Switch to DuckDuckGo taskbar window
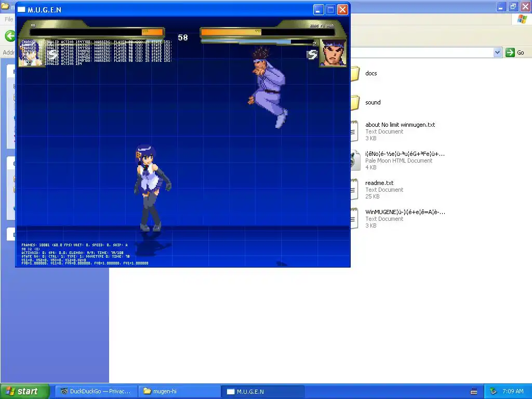 coord(96,391)
